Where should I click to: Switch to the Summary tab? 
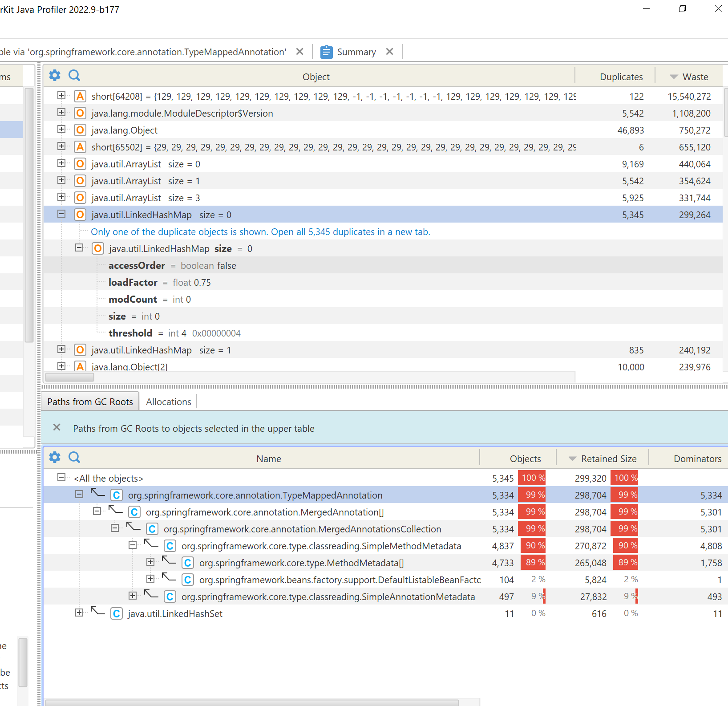tap(356, 52)
